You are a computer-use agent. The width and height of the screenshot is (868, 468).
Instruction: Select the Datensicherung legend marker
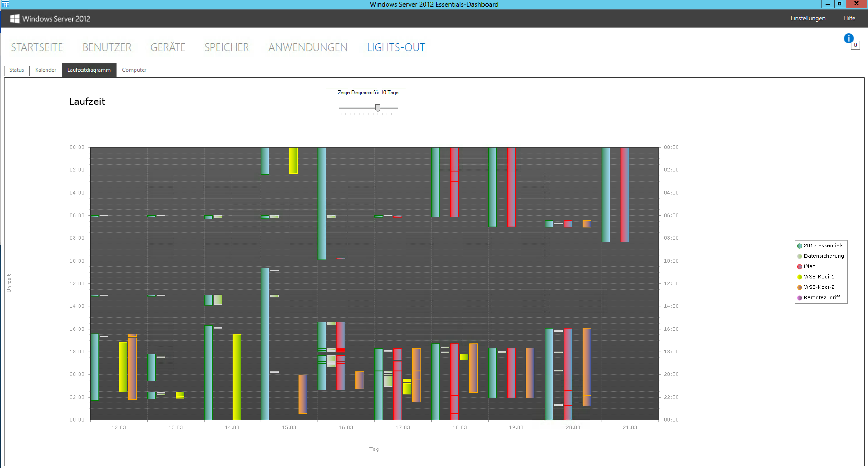click(799, 256)
